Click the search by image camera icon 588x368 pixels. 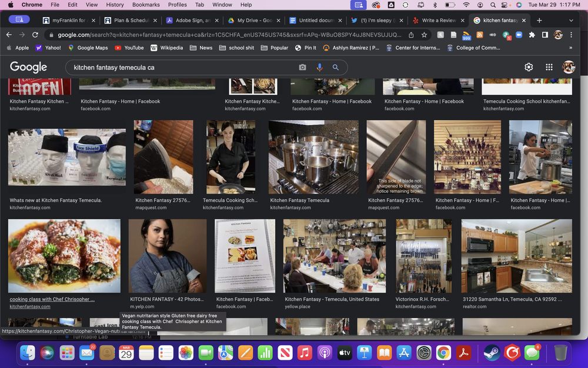302,68
